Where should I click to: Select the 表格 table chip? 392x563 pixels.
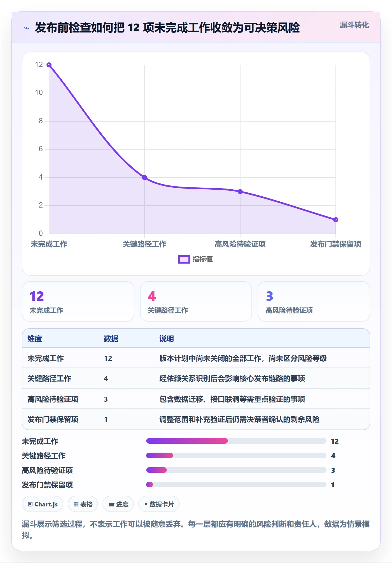pyautogui.click(x=83, y=504)
